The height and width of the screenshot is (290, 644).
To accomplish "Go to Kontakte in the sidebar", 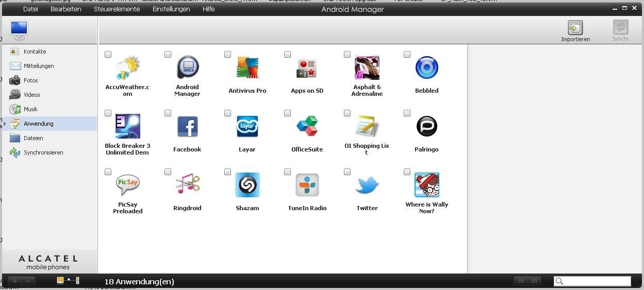I will pos(49,52).
